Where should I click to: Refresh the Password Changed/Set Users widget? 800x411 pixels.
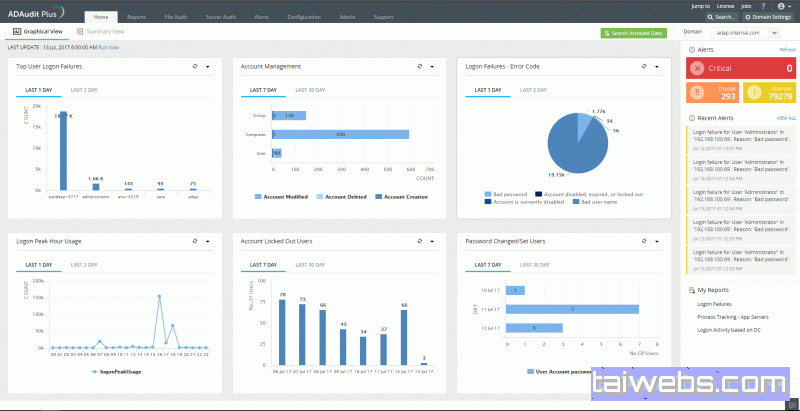pyautogui.click(x=645, y=241)
